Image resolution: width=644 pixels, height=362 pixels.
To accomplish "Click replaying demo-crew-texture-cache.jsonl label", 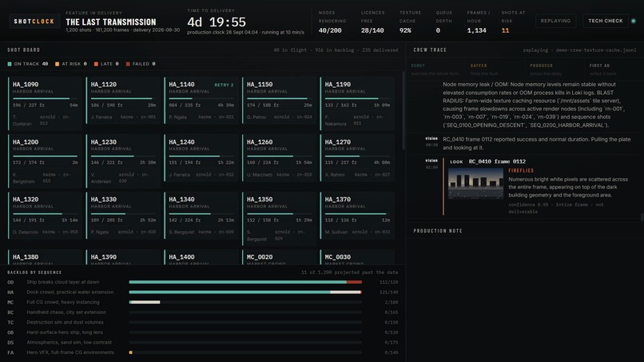I will (x=579, y=50).
